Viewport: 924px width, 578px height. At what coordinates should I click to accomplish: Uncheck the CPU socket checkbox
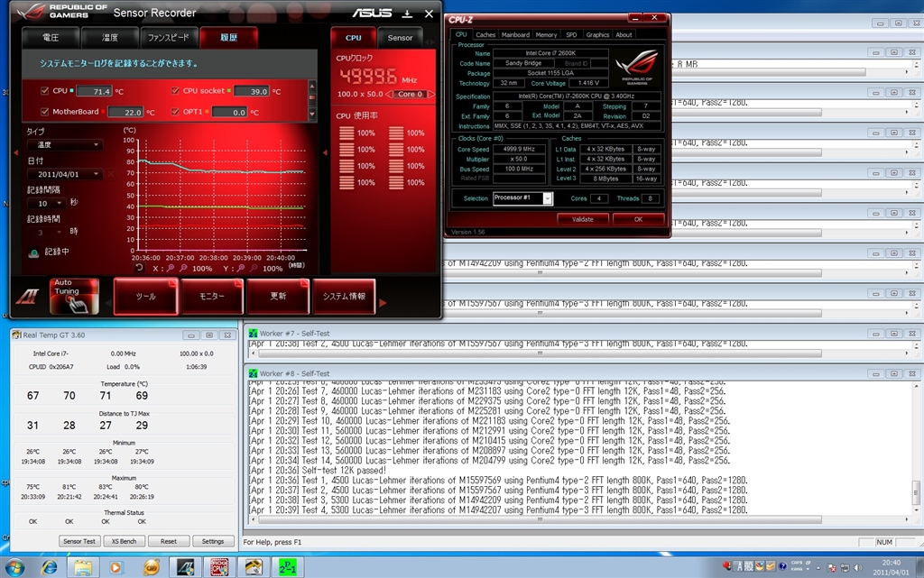coord(175,91)
